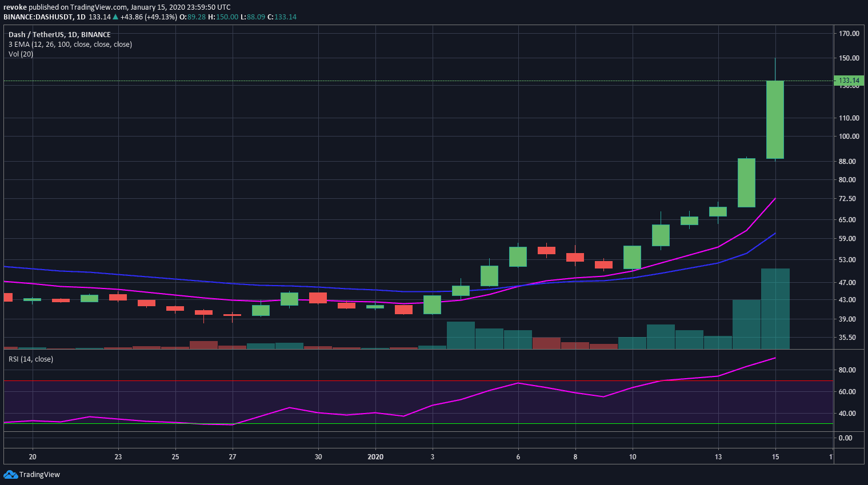
Task: Click the green candle above date 3
Action: click(x=432, y=304)
